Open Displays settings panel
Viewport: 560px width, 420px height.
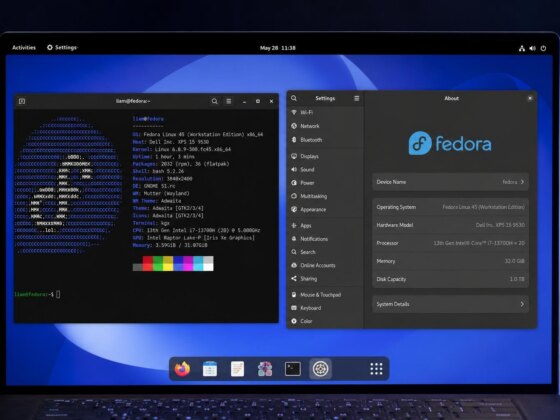(325, 156)
